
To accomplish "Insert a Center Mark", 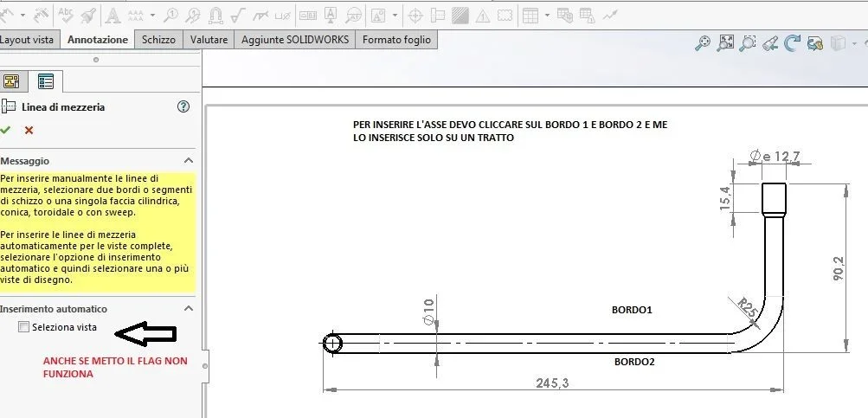I will (415, 16).
